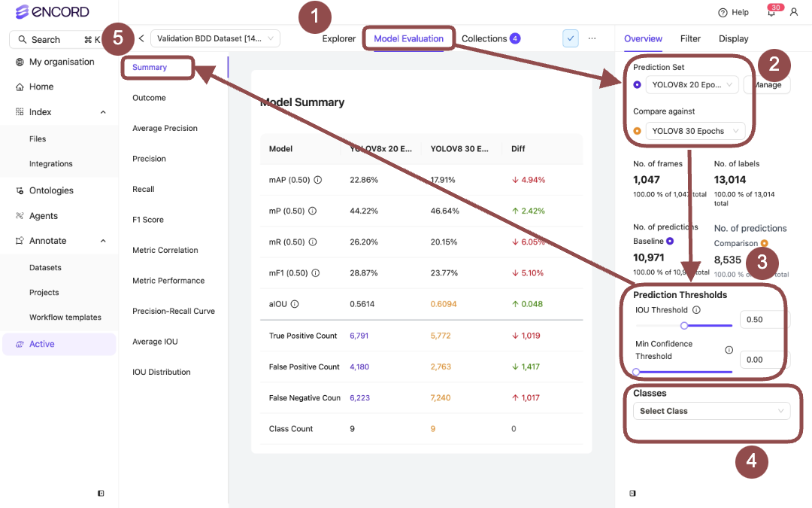Open the three-dots more options menu
The width and height of the screenshot is (812, 508).
(592, 38)
